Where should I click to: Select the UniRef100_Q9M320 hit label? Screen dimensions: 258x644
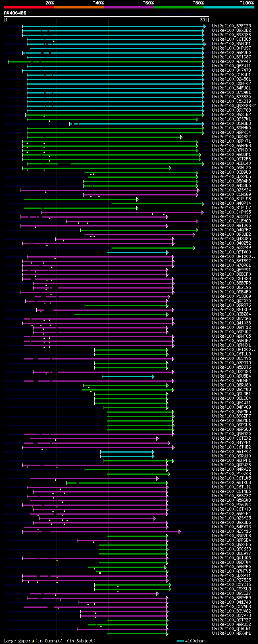point(231,434)
